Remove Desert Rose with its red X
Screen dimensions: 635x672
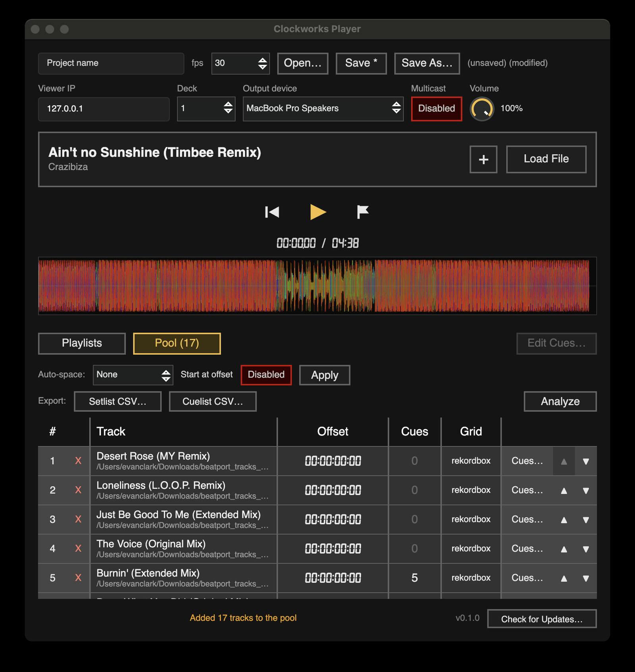pyautogui.click(x=78, y=461)
